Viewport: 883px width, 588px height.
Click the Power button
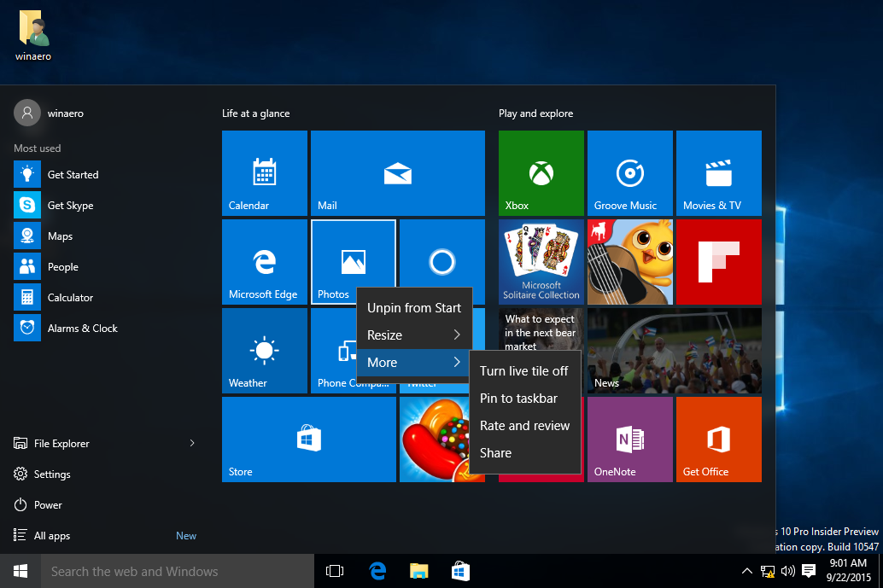click(48, 505)
